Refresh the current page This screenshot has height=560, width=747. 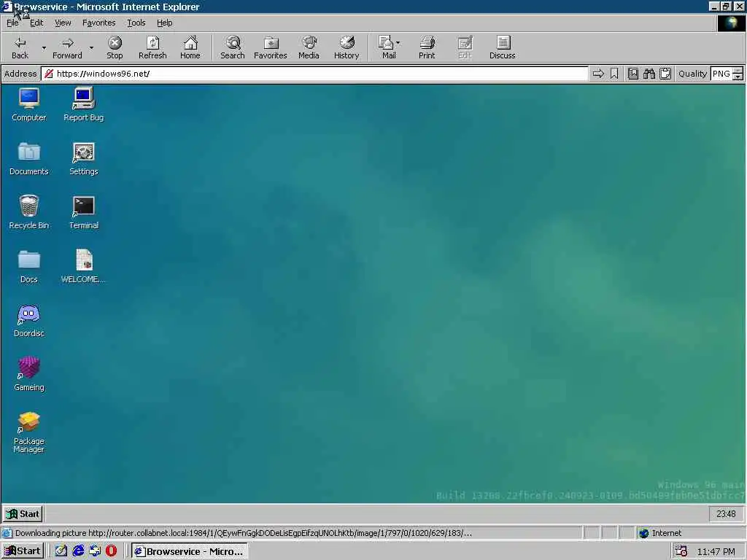152,47
